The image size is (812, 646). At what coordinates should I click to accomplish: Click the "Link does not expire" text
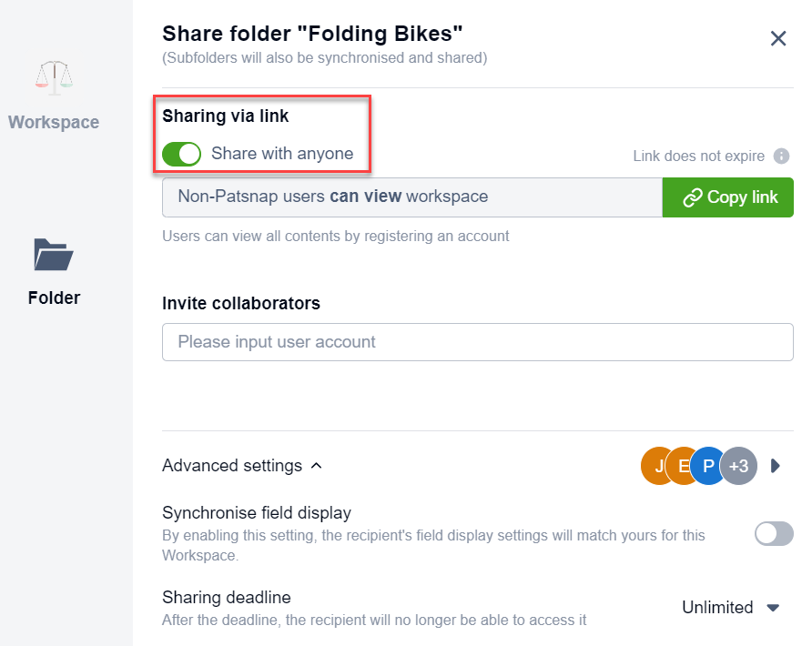click(x=698, y=156)
